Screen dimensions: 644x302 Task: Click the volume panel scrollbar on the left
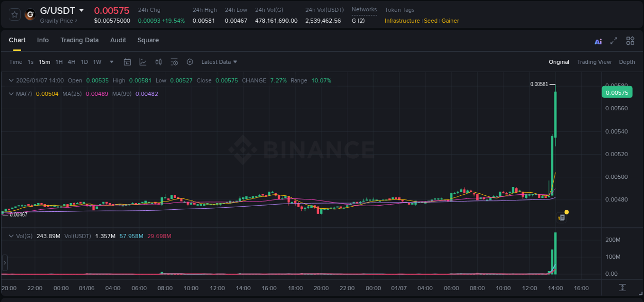click(x=4, y=263)
